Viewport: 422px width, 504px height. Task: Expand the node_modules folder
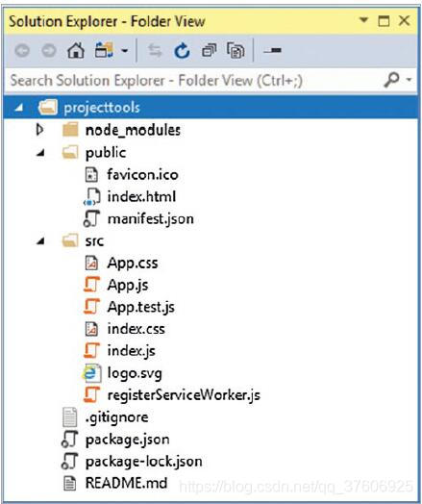[39, 130]
